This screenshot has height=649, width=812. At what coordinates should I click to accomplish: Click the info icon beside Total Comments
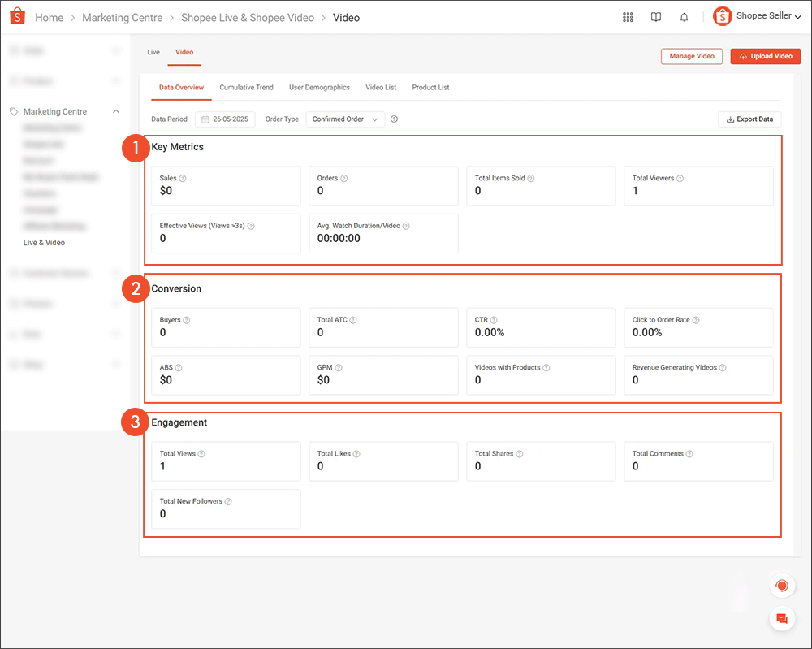[x=689, y=454]
